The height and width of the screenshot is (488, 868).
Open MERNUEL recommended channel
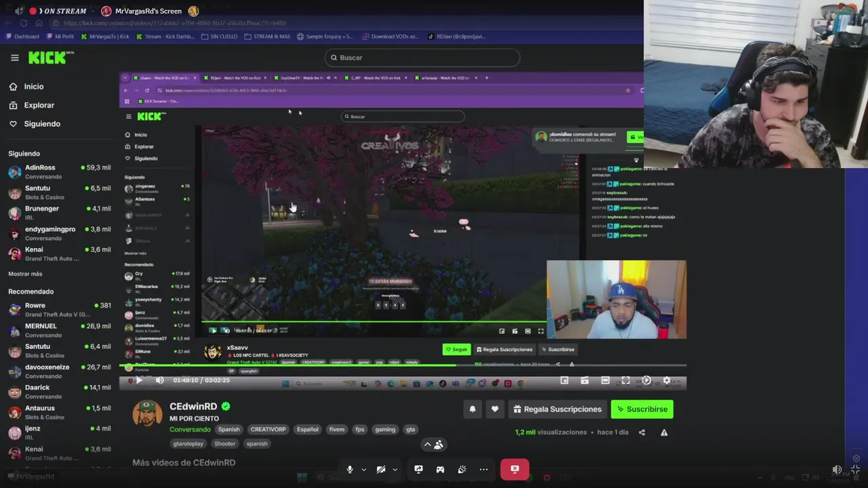59,330
